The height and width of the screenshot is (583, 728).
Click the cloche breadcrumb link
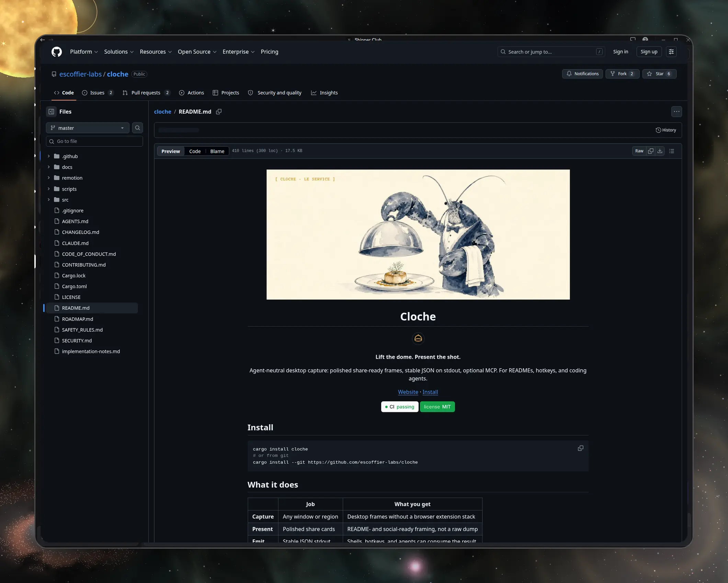(x=162, y=112)
